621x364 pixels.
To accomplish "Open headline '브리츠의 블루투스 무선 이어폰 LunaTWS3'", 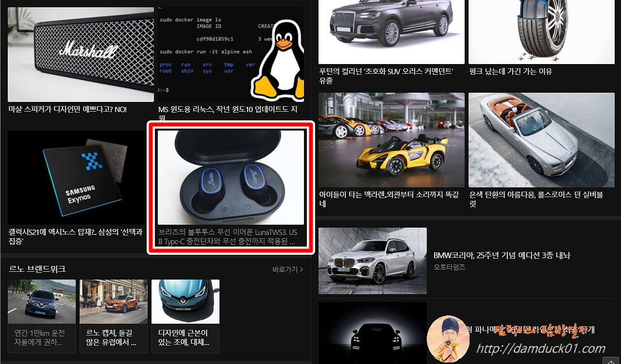I will tap(228, 237).
